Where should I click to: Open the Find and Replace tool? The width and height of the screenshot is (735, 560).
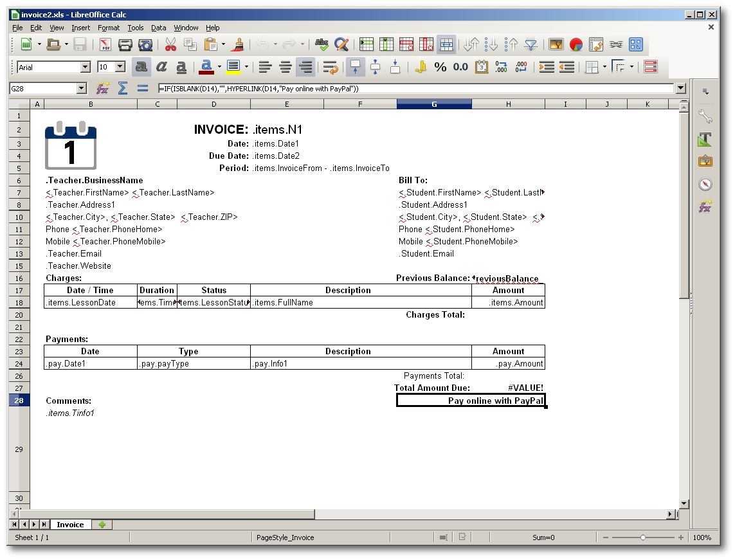pos(342,44)
